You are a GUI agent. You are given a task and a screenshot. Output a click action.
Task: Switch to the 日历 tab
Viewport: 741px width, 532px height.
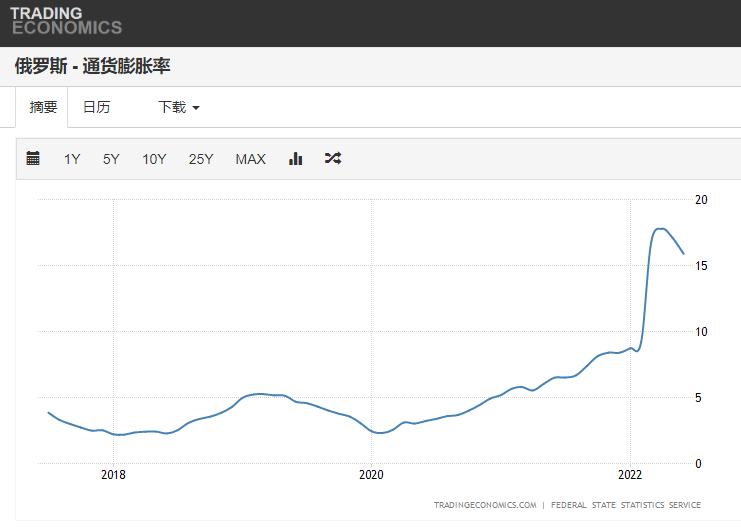(97, 107)
